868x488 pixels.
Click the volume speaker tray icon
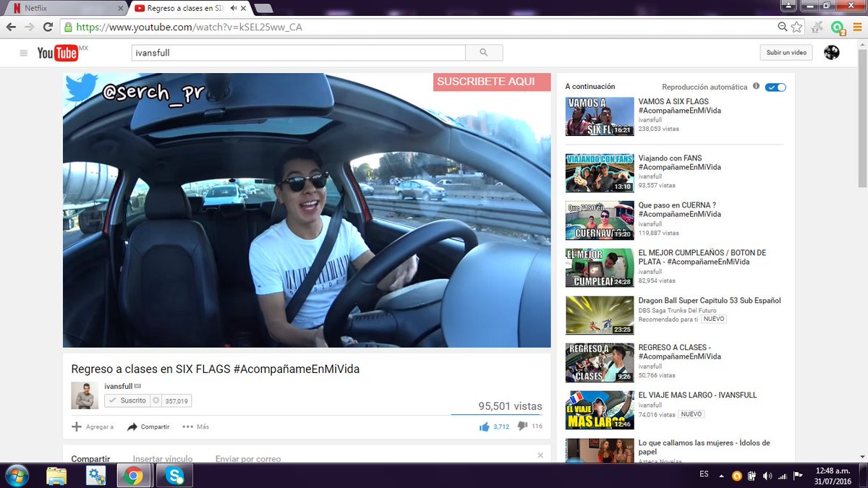coord(767,476)
